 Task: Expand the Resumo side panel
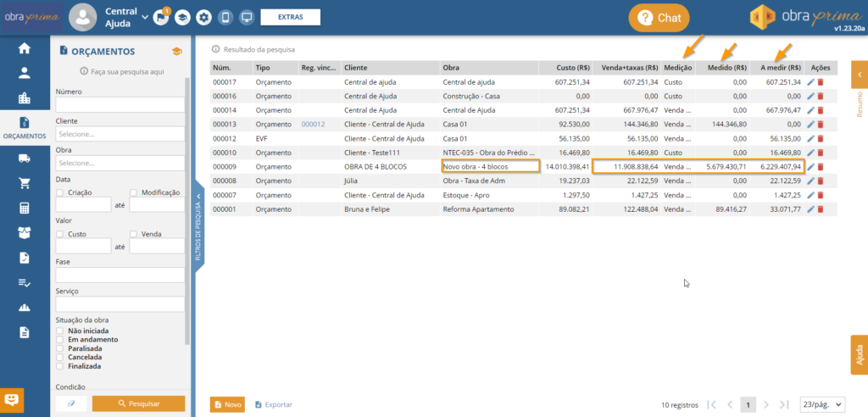point(860,75)
